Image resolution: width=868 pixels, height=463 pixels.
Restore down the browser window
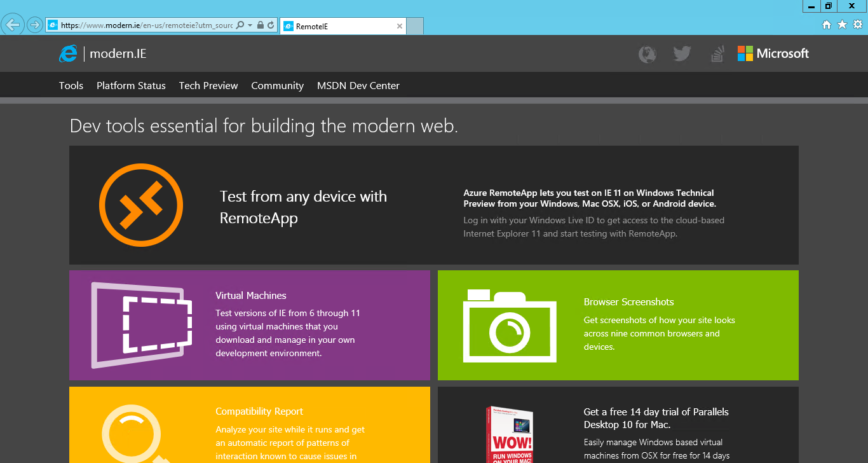click(829, 6)
